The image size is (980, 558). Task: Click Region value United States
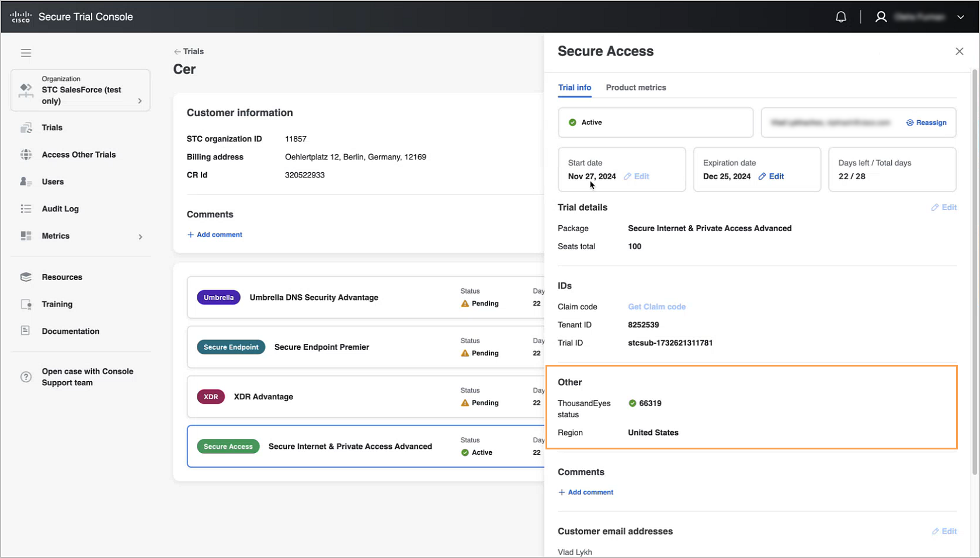(x=653, y=433)
